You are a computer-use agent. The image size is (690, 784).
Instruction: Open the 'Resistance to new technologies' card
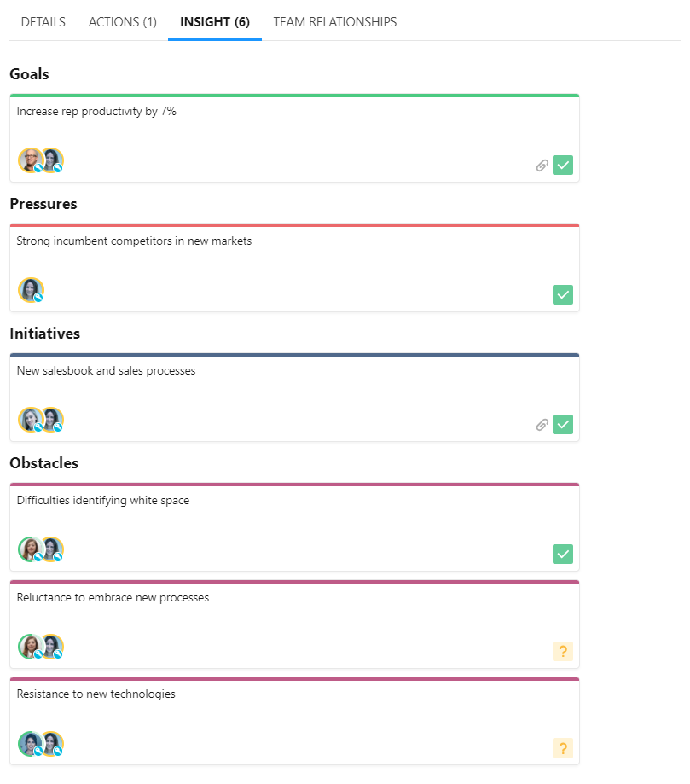pos(96,694)
